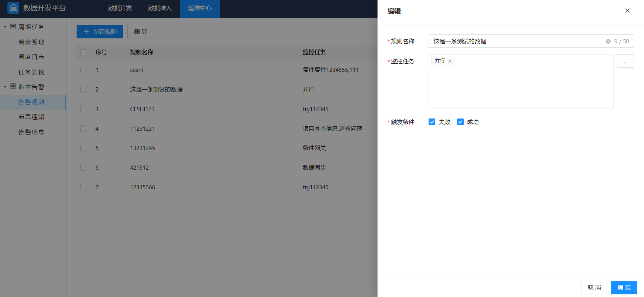
Task: Uncheck the 失败 trigger condition
Action: click(432, 122)
